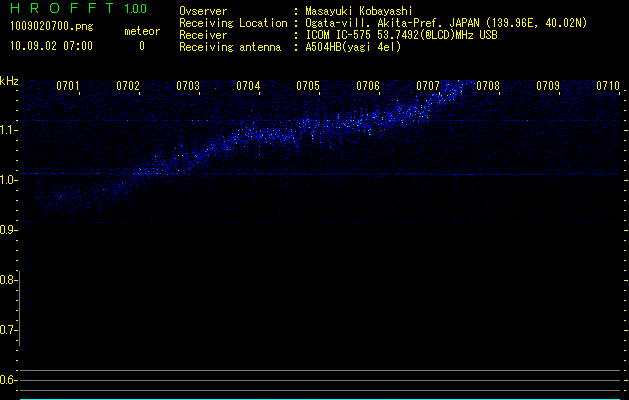The height and width of the screenshot is (400, 629).
Task: Click the Ovserver label
Action: point(203,11)
